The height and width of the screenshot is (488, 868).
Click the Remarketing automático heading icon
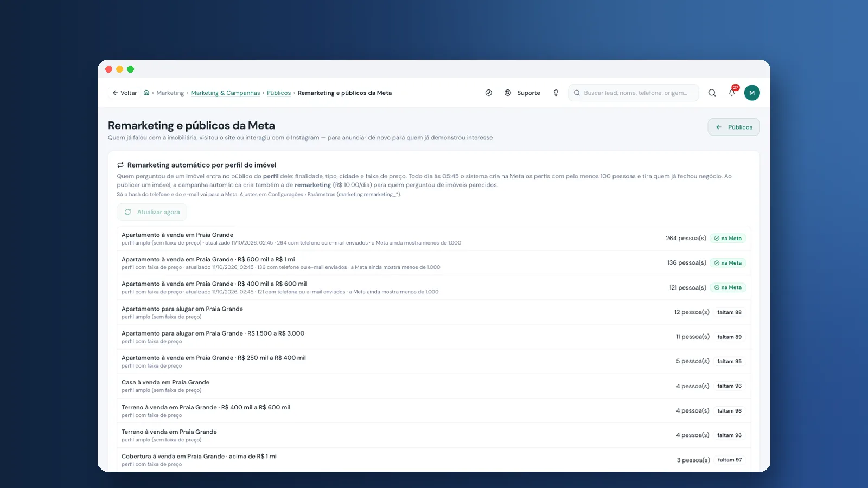120,165
